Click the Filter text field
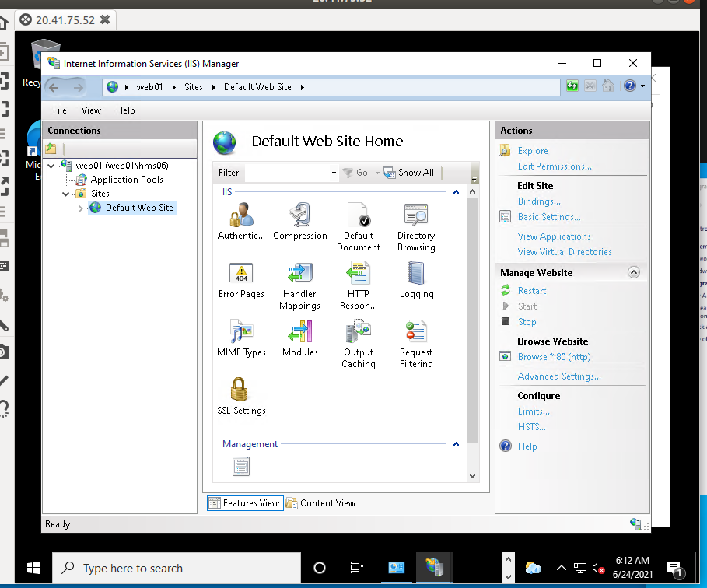Image resolution: width=707 pixels, height=588 pixels. tap(287, 173)
